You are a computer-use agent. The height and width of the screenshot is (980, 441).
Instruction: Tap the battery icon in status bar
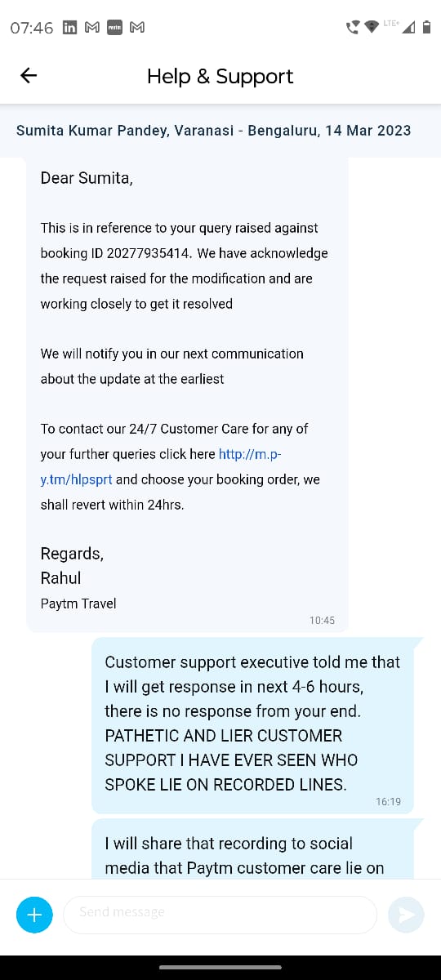click(x=426, y=27)
